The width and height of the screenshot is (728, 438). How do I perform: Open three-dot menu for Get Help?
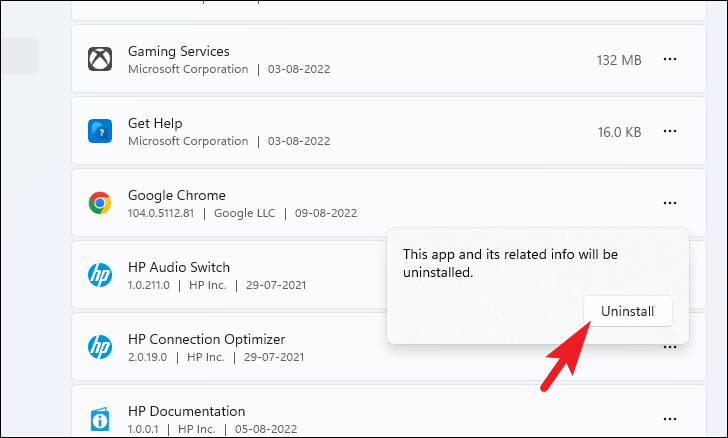tap(670, 131)
